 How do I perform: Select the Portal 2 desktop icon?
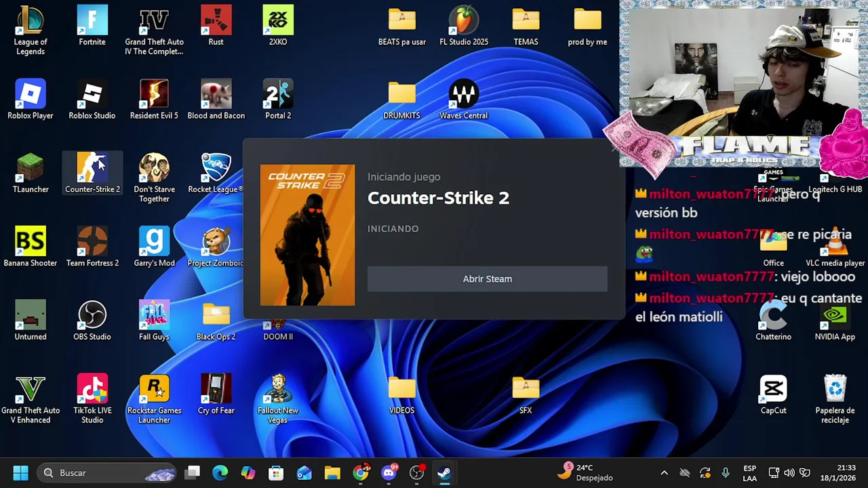pyautogui.click(x=278, y=100)
